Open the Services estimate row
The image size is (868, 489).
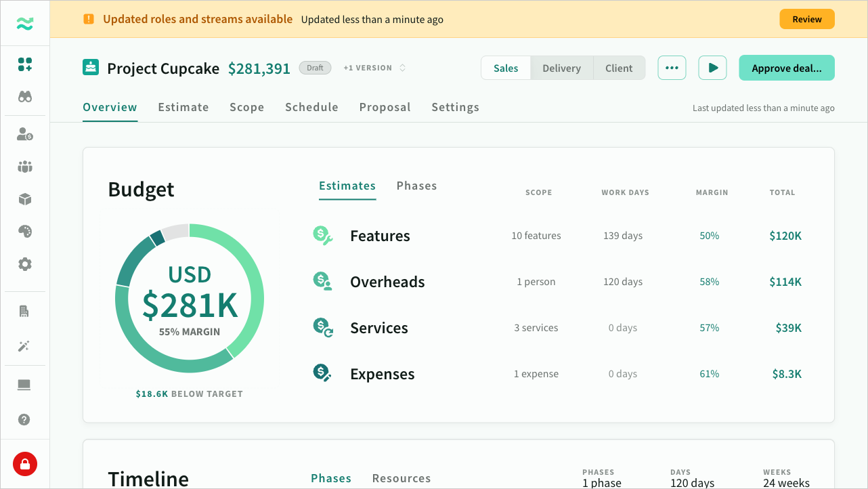(x=557, y=328)
